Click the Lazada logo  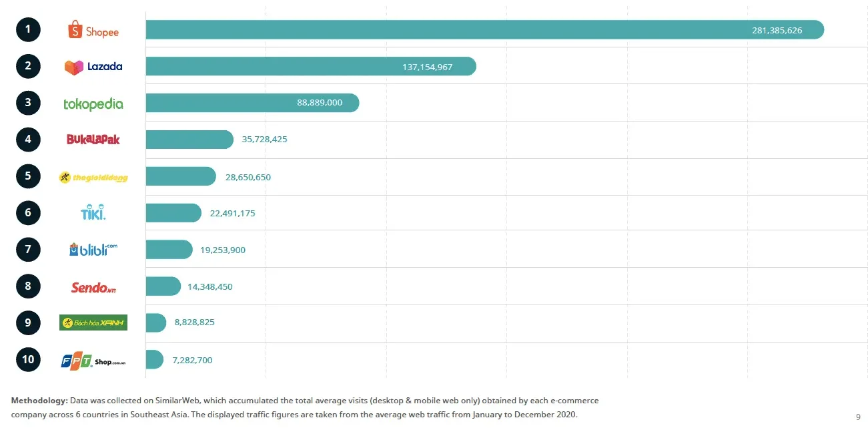pyautogui.click(x=93, y=67)
